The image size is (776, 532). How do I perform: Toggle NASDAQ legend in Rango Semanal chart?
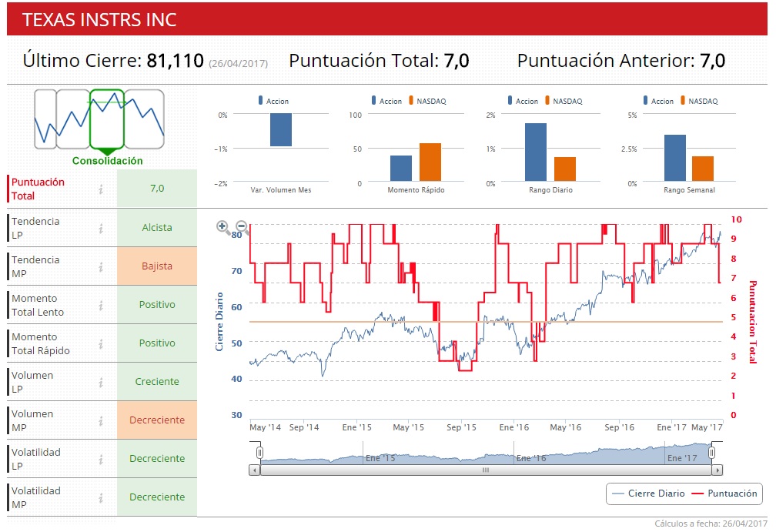click(x=699, y=100)
